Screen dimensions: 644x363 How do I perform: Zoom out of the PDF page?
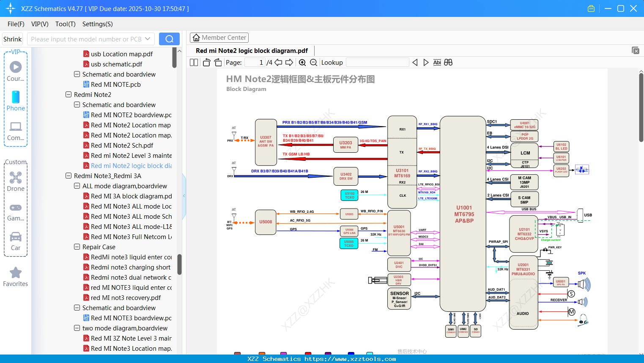313,62
